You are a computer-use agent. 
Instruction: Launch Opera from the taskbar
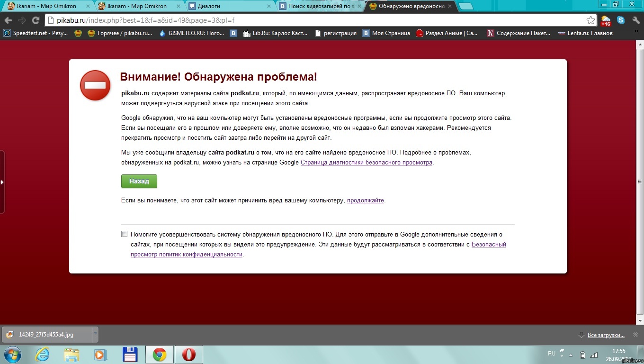(189, 355)
